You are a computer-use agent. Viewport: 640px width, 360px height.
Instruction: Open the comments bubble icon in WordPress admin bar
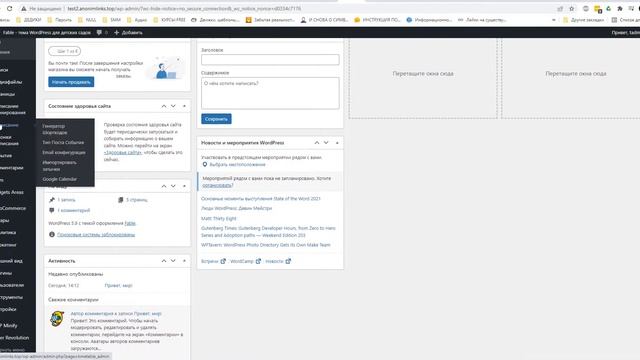99,32
